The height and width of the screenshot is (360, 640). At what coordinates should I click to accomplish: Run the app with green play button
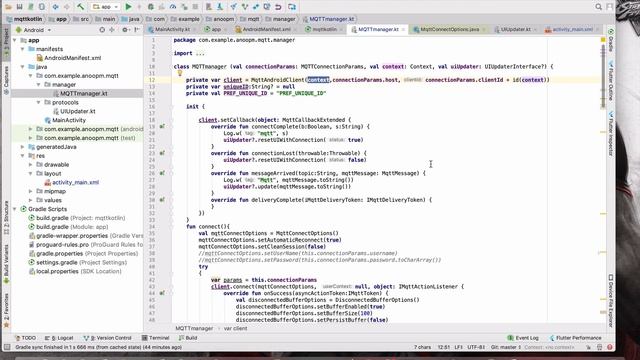pyautogui.click(x=128, y=7)
